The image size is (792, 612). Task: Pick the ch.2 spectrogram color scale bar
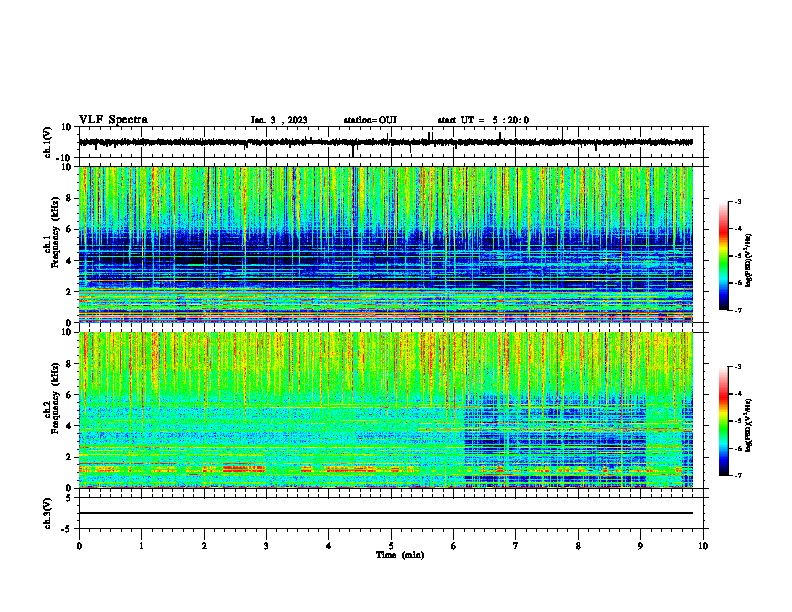724,421
